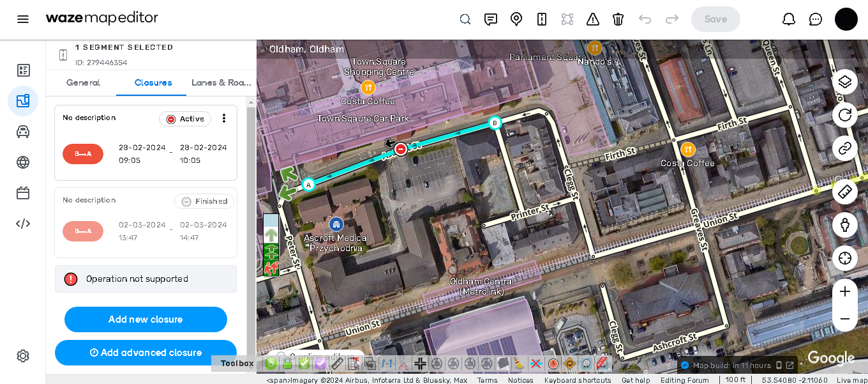
Task: Click the red closure marker on segment
Action: tap(401, 149)
